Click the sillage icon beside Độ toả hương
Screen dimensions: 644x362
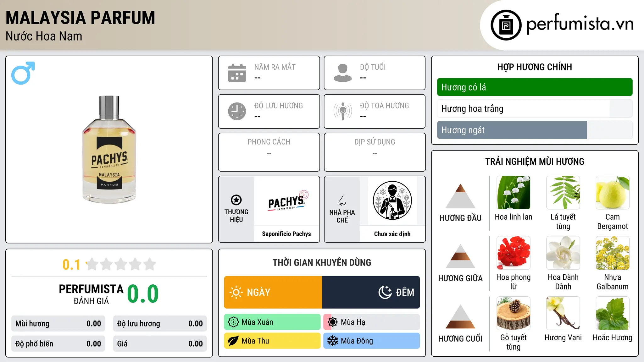(x=343, y=111)
